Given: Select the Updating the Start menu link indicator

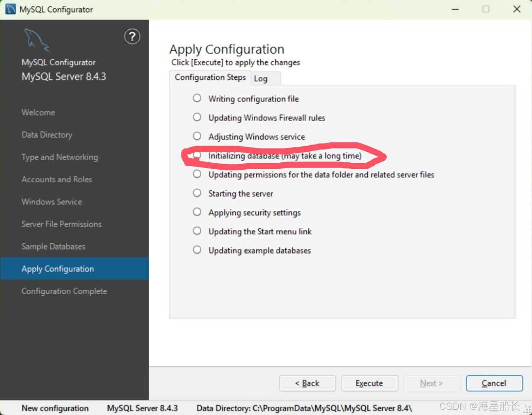Looking at the screenshot, I should [197, 231].
